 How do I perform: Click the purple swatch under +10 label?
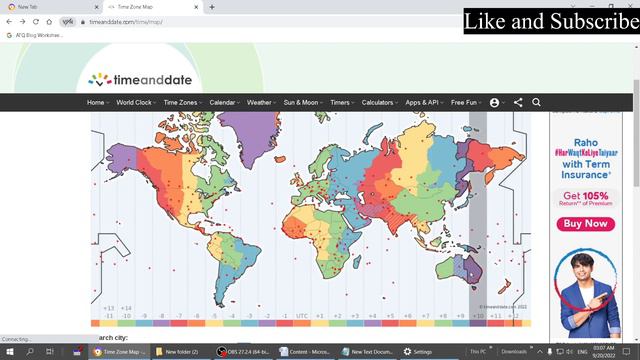478,323
